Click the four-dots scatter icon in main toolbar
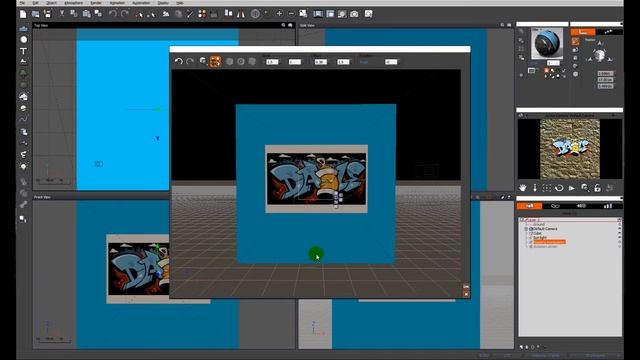Screen dimensions: 640x360 [202, 14]
